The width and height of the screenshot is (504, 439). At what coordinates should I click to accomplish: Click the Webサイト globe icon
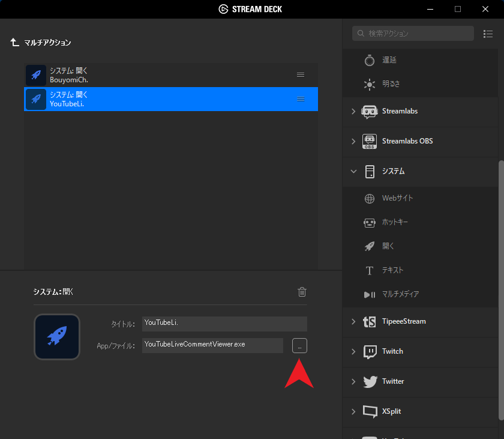(370, 198)
